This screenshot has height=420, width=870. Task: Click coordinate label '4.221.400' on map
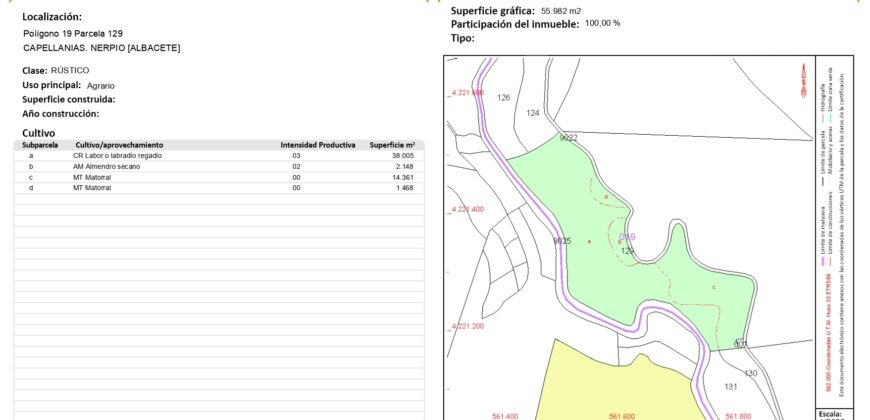click(x=467, y=210)
